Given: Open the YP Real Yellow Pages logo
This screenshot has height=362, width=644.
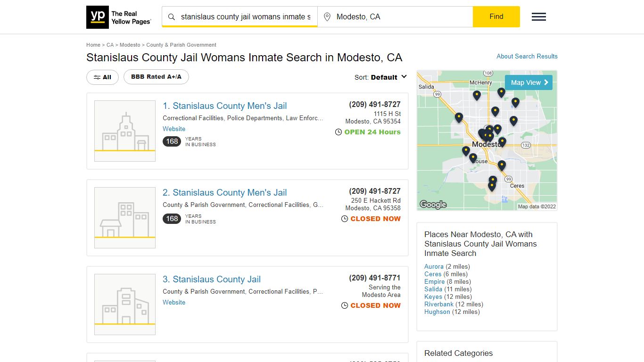Looking at the screenshot, I should [x=119, y=17].
